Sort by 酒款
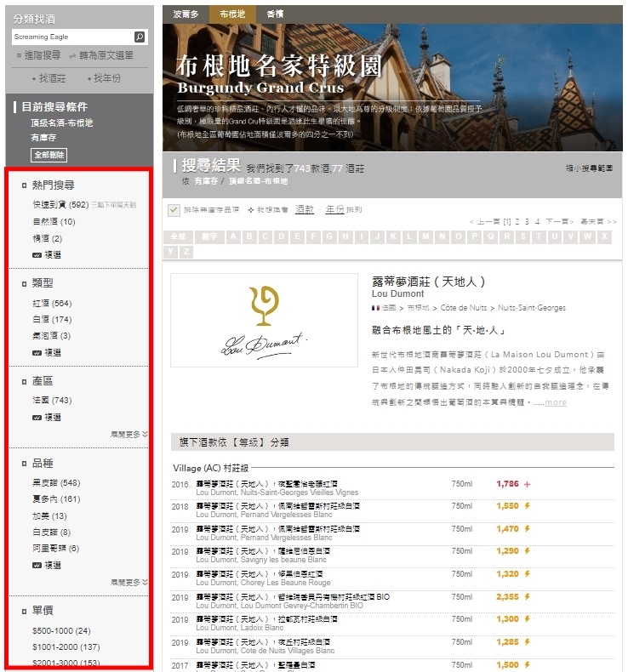 [x=305, y=209]
